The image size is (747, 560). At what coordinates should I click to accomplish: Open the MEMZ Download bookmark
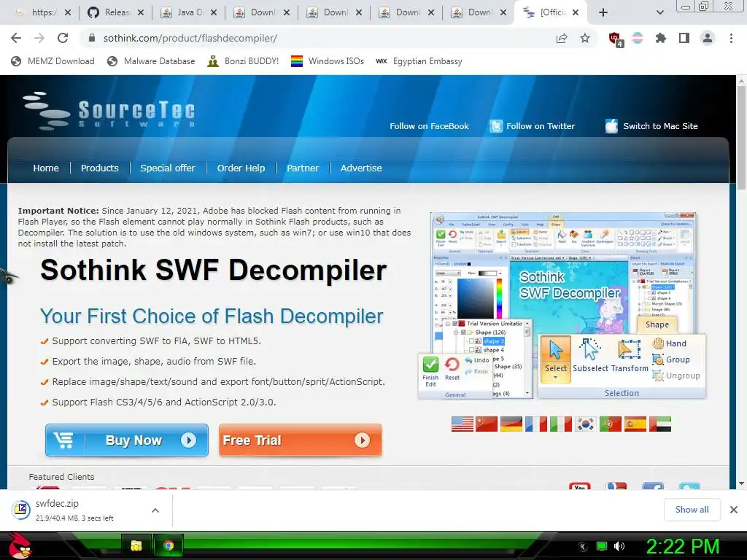(x=53, y=61)
